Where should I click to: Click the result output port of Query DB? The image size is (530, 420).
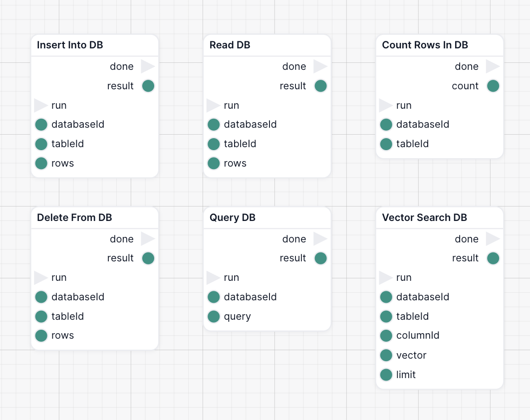click(x=320, y=258)
